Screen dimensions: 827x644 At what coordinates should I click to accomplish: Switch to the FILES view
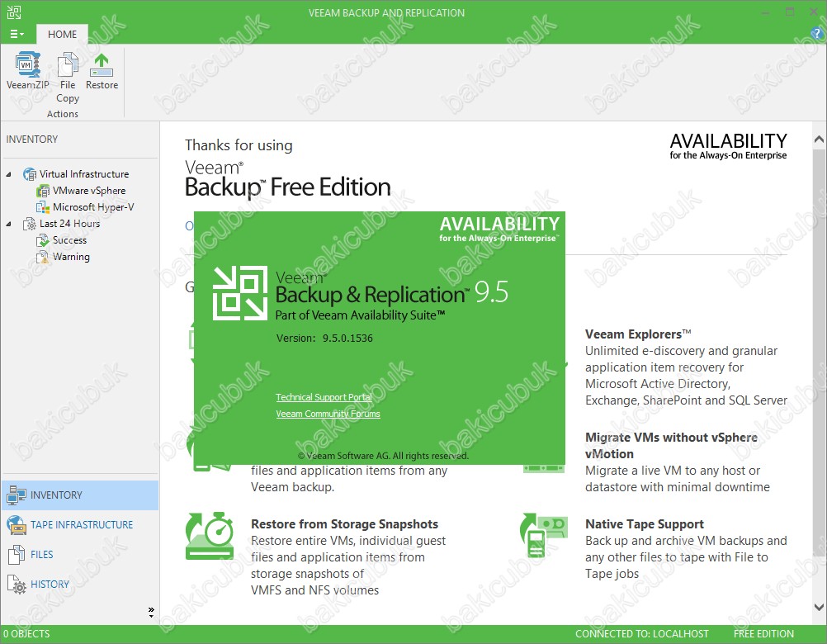pos(80,554)
